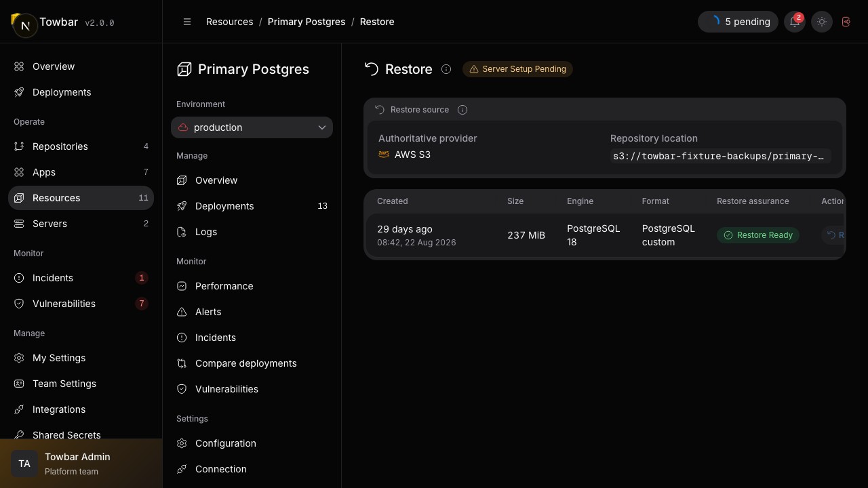Click the Created column header
Screen dimensions: 868x488
coord(393,201)
